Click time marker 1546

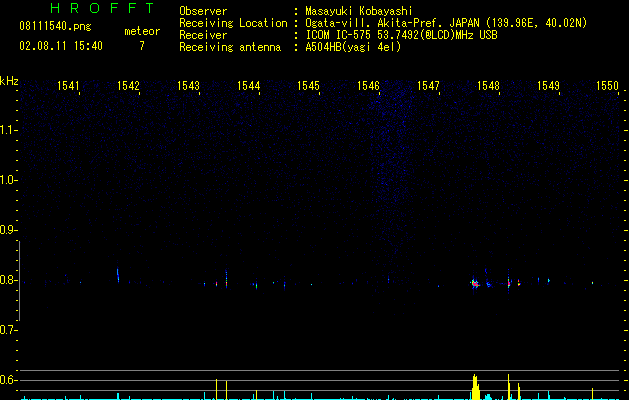[368, 86]
